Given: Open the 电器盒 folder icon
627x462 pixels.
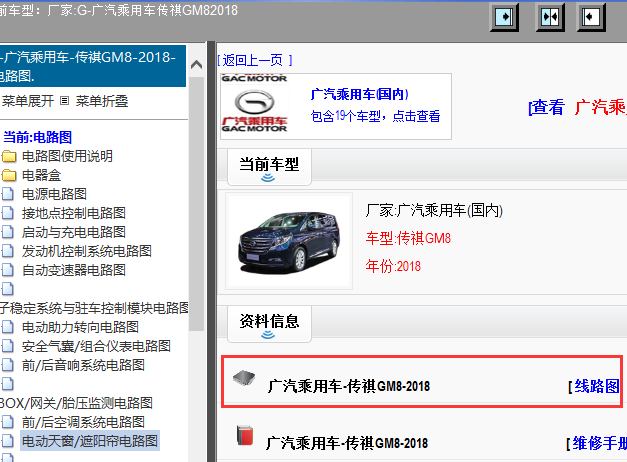Looking at the screenshot, I should 8,175.
